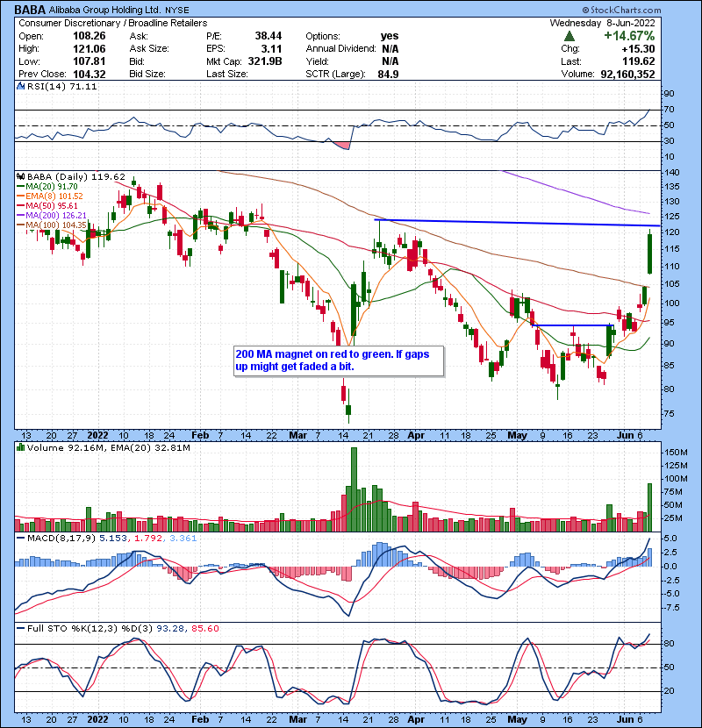Click the stochastic %K value 93.28
The width and height of the screenshot is (702, 728).
(x=169, y=629)
